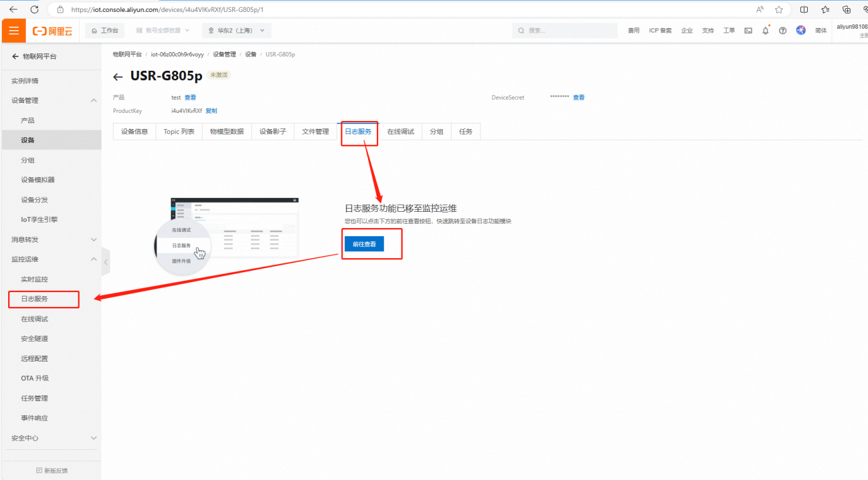Switch to the Topic 列表 tab
The height and width of the screenshot is (480, 868).
[x=179, y=132]
